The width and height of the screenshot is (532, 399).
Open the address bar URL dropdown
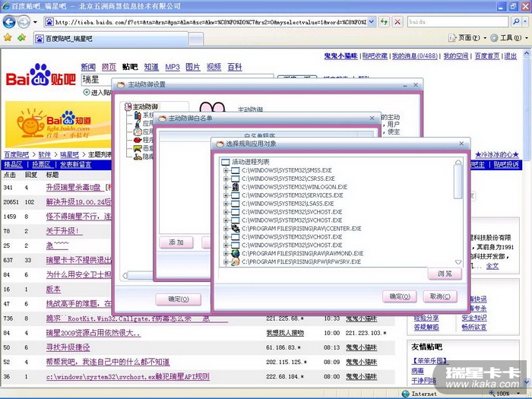372,22
